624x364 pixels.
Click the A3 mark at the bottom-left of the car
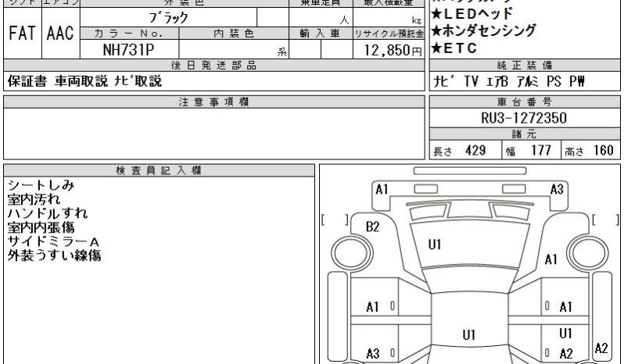pyautogui.click(x=373, y=354)
